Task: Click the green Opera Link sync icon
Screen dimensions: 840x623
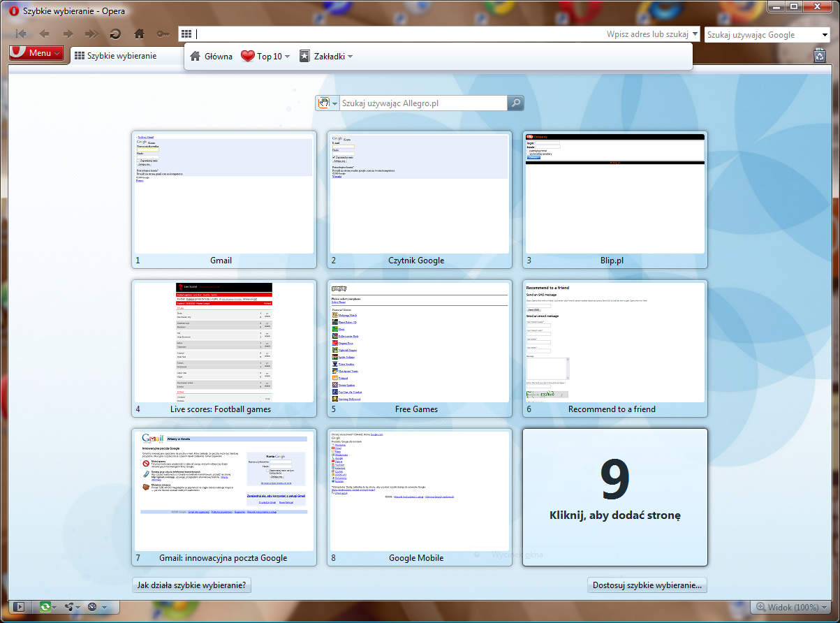Action: pyautogui.click(x=45, y=607)
